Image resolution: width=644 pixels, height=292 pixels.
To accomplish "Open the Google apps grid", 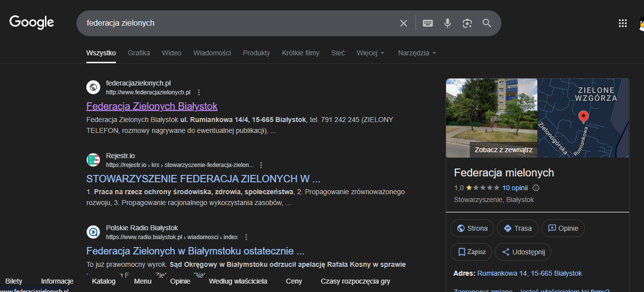I will tap(623, 23).
